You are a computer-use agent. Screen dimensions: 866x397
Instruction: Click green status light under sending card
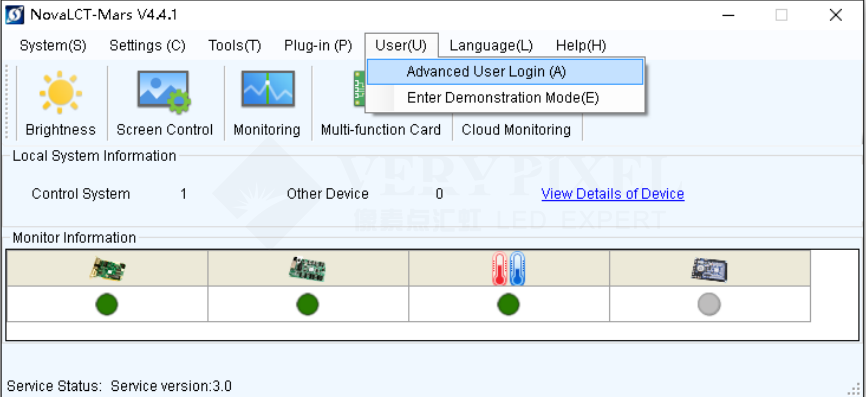tap(107, 304)
